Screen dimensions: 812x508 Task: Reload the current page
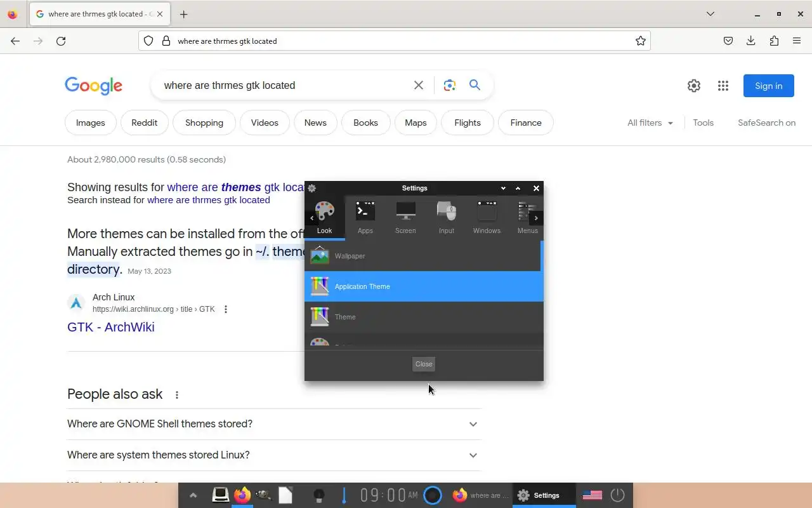click(x=61, y=41)
